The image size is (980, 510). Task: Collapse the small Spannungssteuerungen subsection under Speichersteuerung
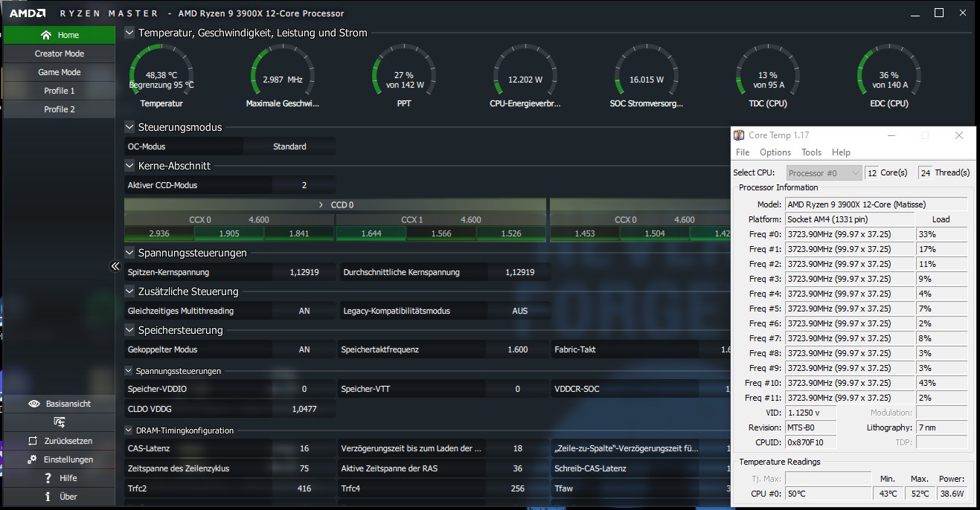(129, 371)
